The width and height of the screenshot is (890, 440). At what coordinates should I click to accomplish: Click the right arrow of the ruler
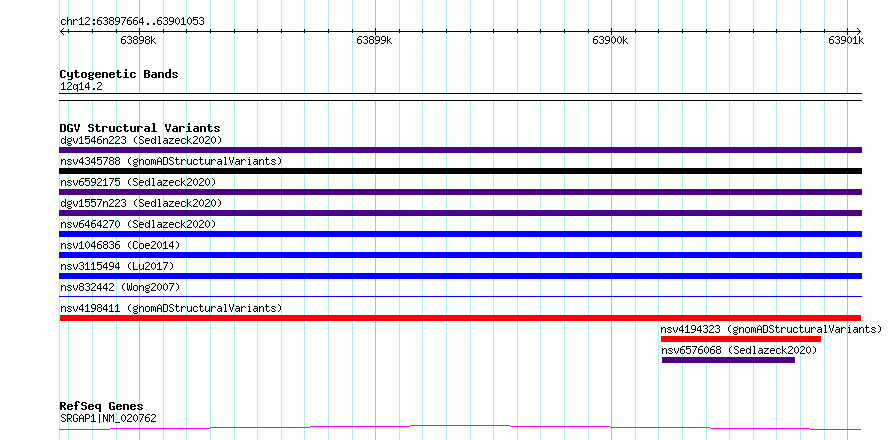858,31
